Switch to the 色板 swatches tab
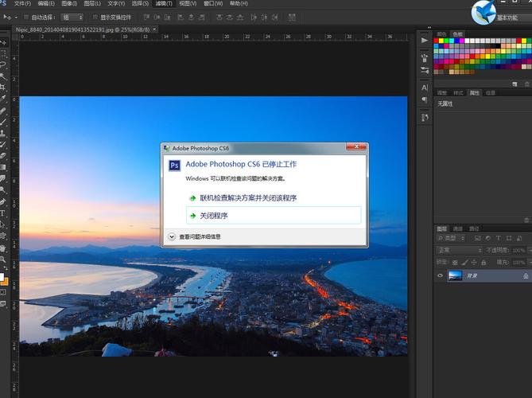Image resolution: width=532 pixels, height=398 pixels. 458,34
